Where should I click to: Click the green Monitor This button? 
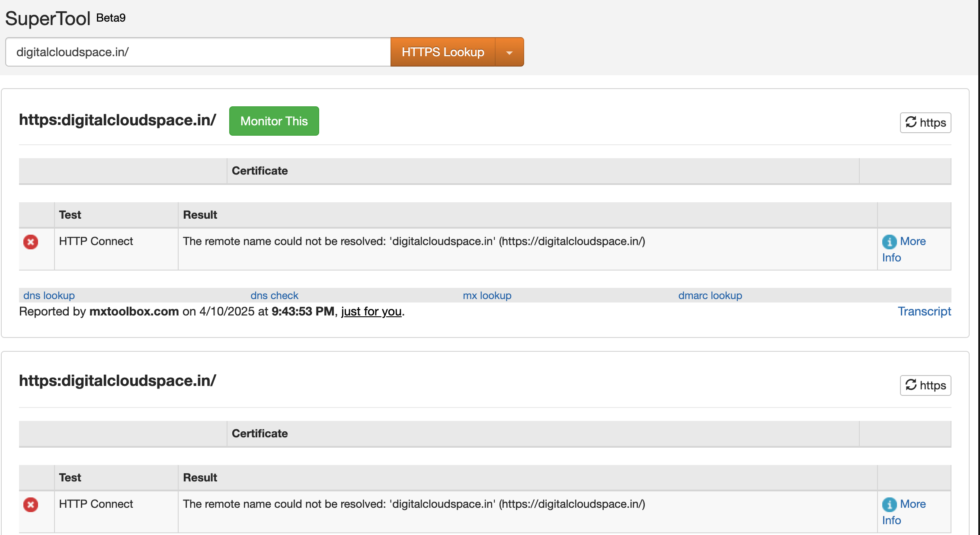274,121
